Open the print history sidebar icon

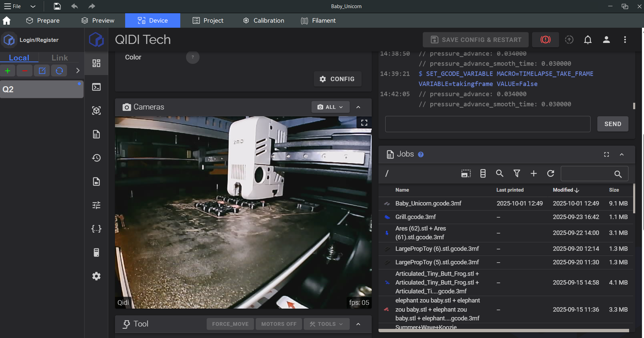click(x=96, y=158)
